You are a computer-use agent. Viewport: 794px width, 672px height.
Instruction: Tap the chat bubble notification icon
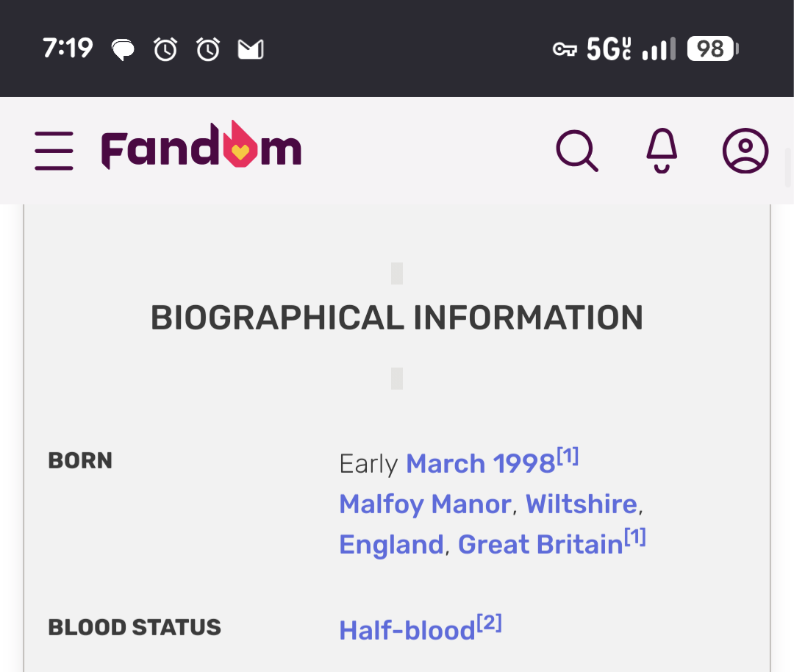(x=123, y=49)
